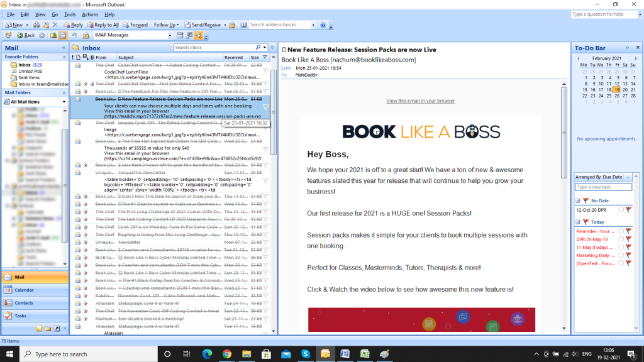The height and width of the screenshot is (362, 644).
Task: Click the Print toolbar icon
Action: tap(36, 25)
